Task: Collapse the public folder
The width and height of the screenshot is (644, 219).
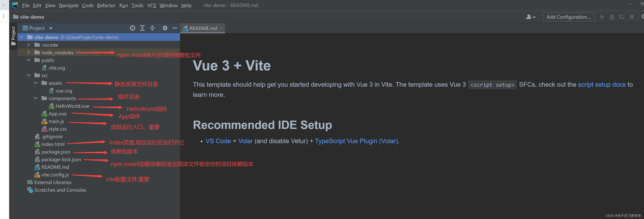Action: (x=28, y=60)
